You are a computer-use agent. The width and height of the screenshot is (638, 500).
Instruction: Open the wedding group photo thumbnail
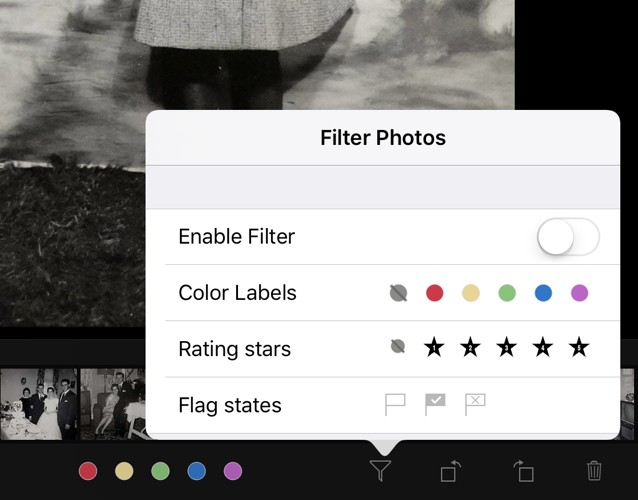click(x=39, y=404)
